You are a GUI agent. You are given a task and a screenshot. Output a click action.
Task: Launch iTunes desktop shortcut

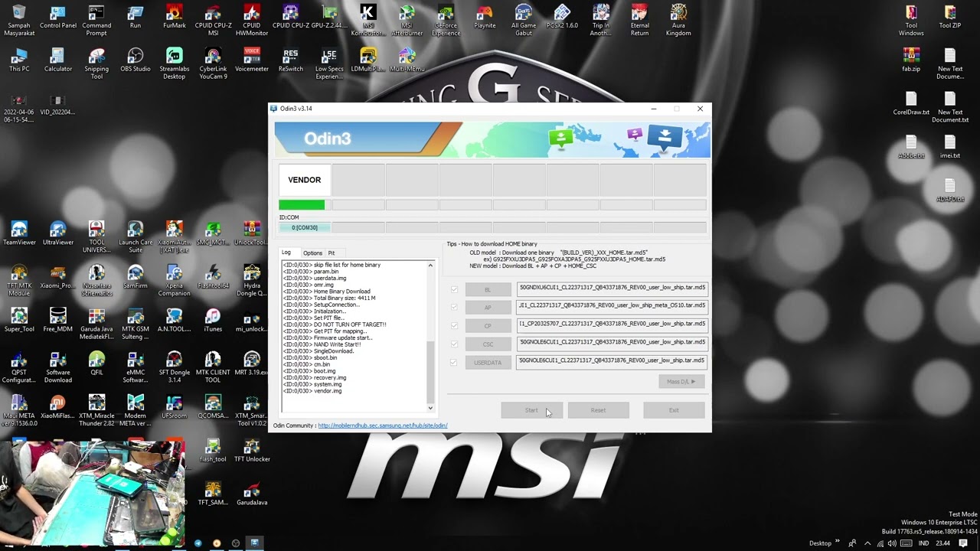click(x=213, y=321)
